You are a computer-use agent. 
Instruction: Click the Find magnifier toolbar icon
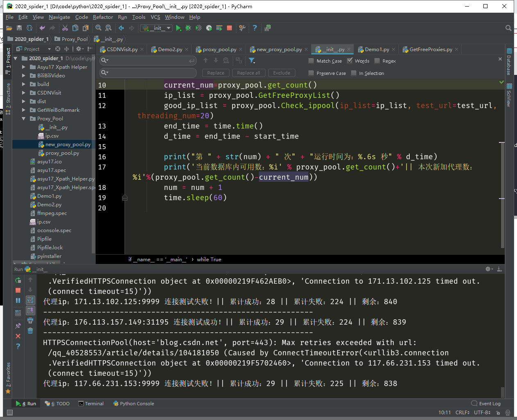(x=98, y=28)
